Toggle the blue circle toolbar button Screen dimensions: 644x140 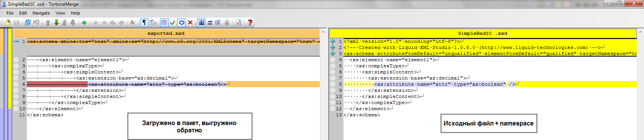(x=182, y=23)
